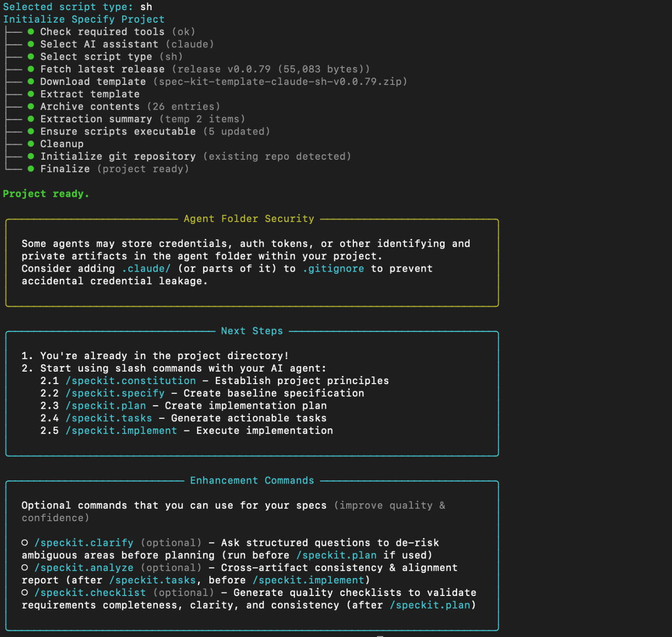Click the status icon next to Ensure scripts executable

31,131
